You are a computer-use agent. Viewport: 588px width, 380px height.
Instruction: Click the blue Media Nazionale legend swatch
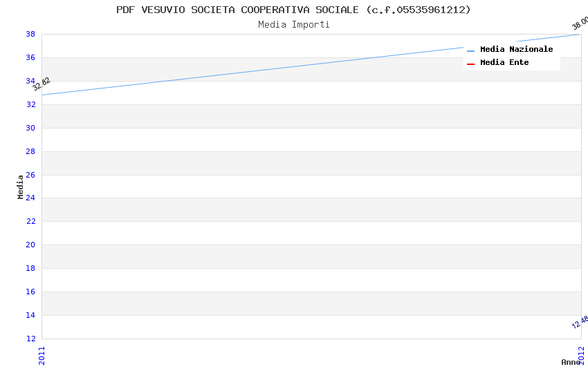471,50
